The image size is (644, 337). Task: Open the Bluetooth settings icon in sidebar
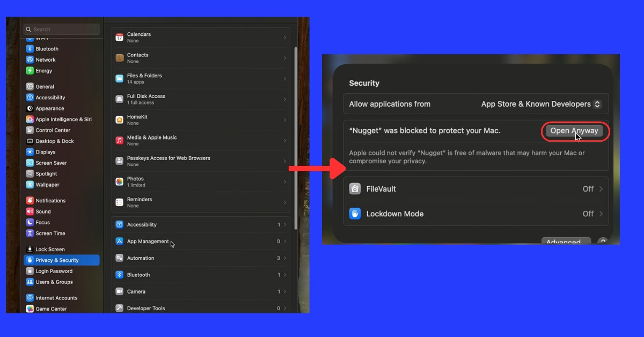point(29,48)
